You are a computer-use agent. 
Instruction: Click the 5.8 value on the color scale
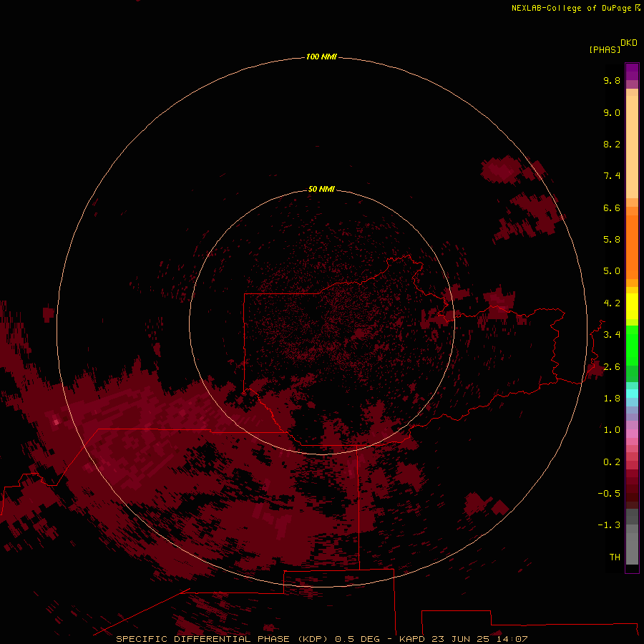click(612, 240)
